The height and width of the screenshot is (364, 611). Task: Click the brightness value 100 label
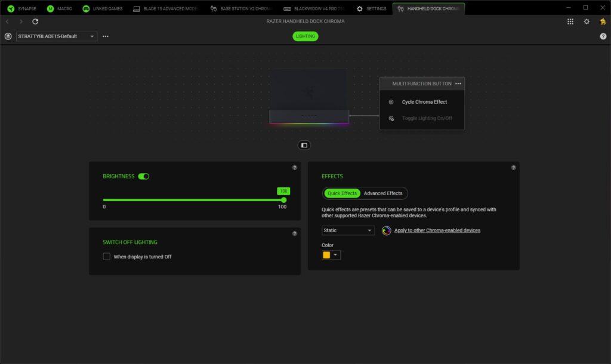pyautogui.click(x=283, y=191)
